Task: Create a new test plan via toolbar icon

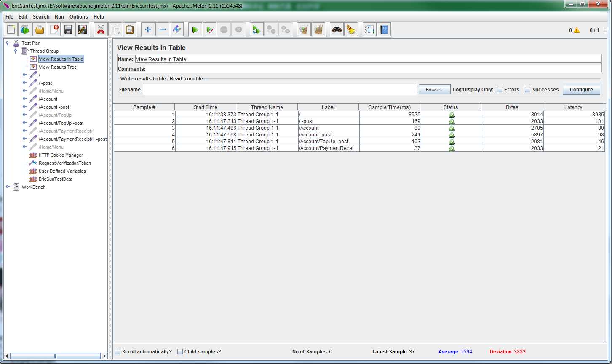Action: tap(11, 29)
